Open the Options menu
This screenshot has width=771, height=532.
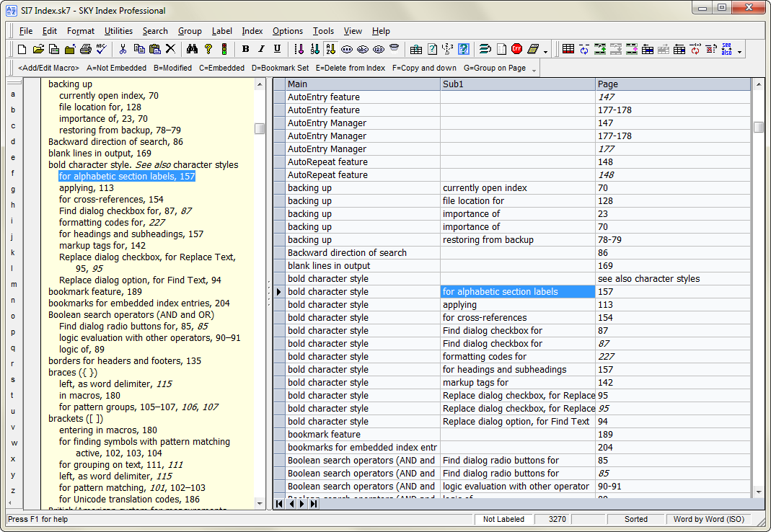click(288, 31)
